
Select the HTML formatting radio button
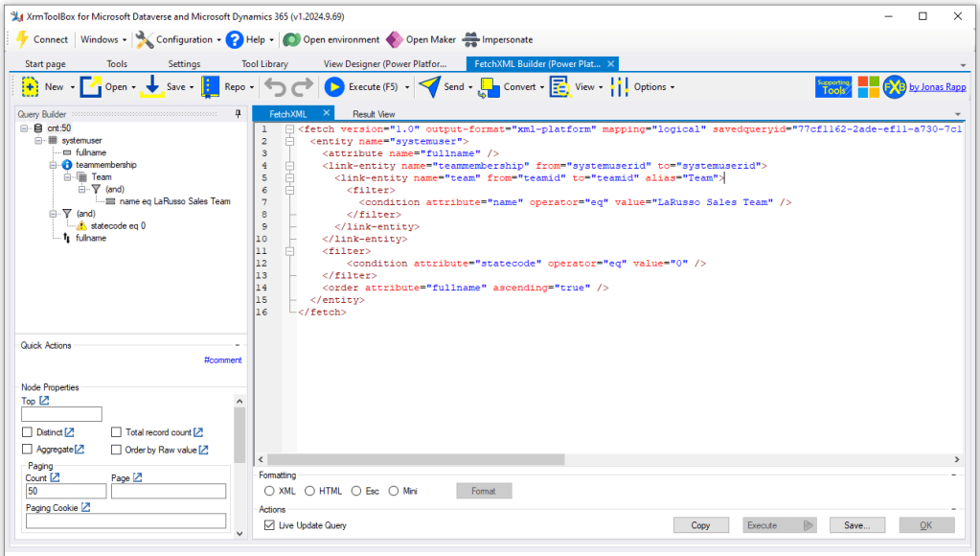pyautogui.click(x=310, y=491)
